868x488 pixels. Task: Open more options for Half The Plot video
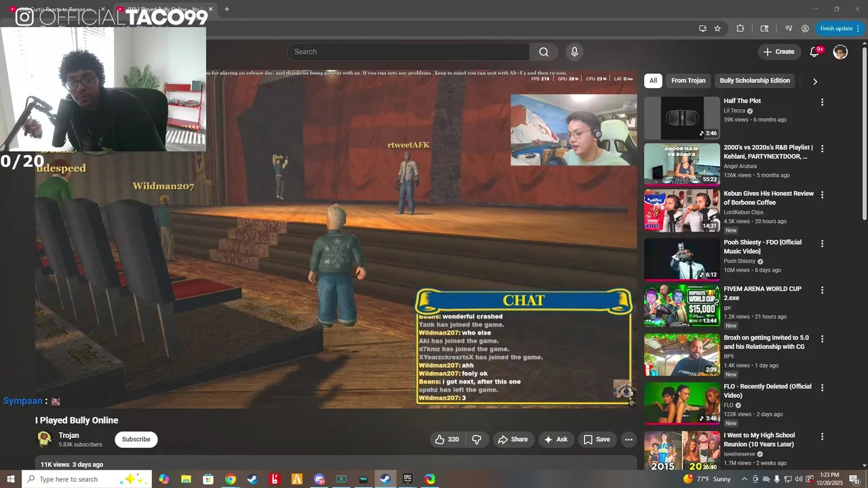[x=822, y=102]
